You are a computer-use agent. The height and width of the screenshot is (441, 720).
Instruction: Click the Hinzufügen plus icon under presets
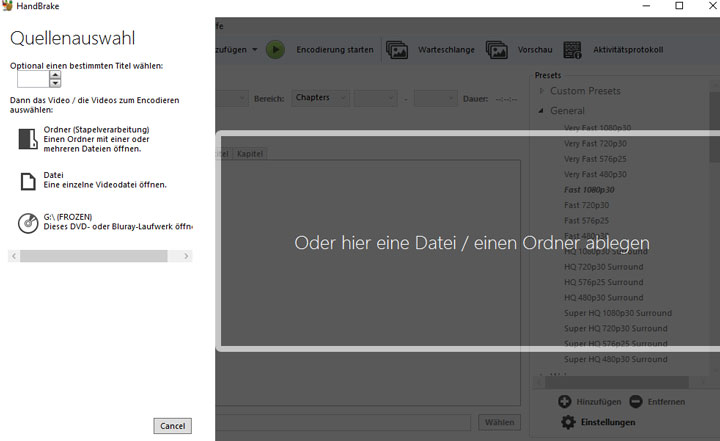565,401
